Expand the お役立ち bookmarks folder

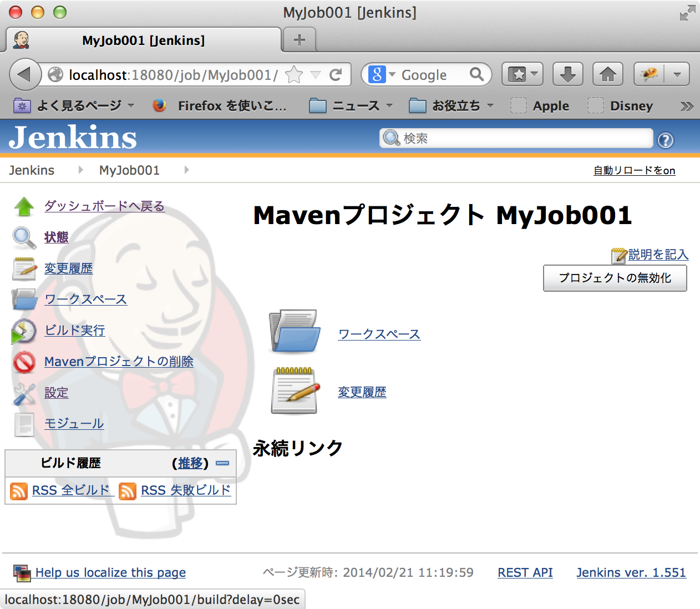tap(451, 106)
